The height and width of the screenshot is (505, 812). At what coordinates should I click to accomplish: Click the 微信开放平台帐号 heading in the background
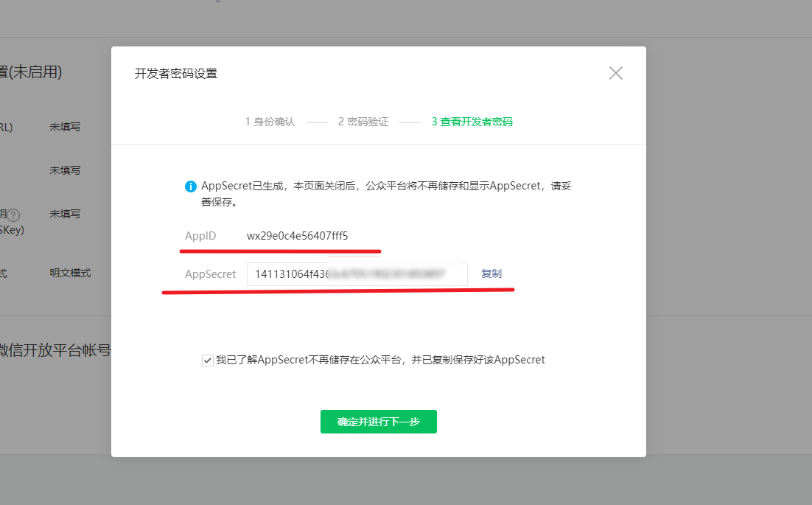coord(55,350)
